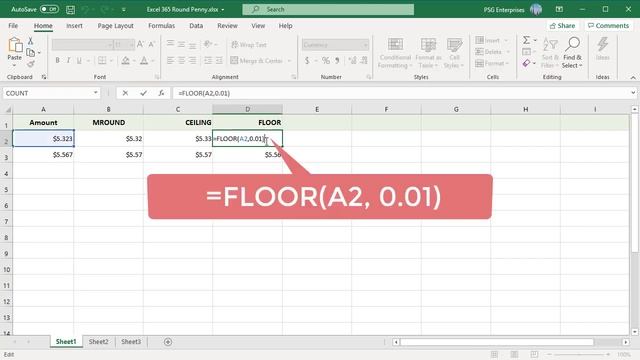The height and width of the screenshot is (360, 640).
Task: Click inside the formula bar
Action: [402, 93]
